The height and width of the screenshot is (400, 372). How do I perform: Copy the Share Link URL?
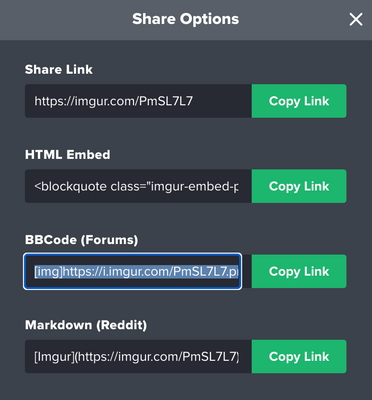[x=299, y=101]
